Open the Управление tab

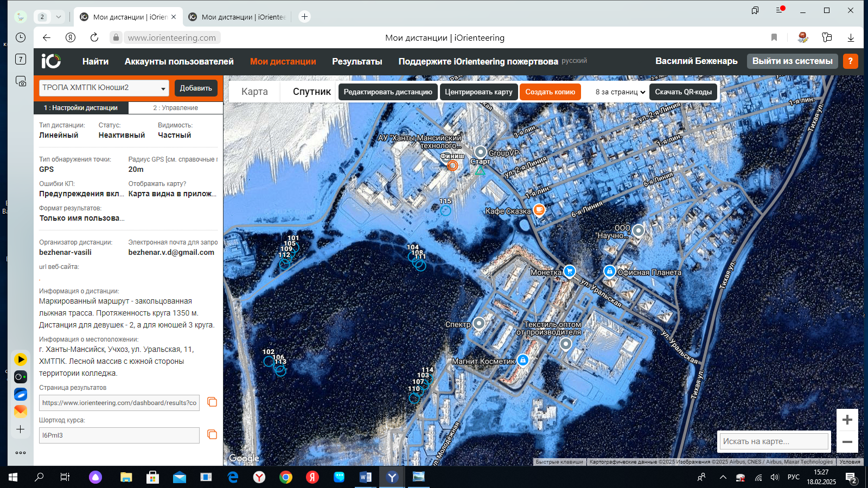(x=175, y=108)
